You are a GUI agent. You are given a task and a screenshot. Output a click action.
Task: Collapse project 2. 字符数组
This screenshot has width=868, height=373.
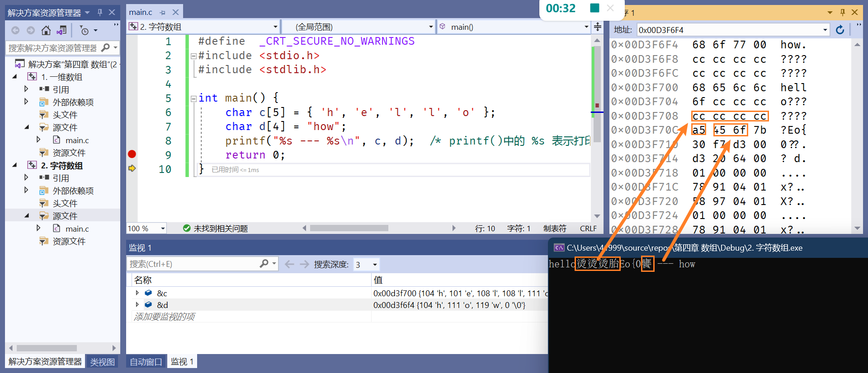(x=15, y=165)
